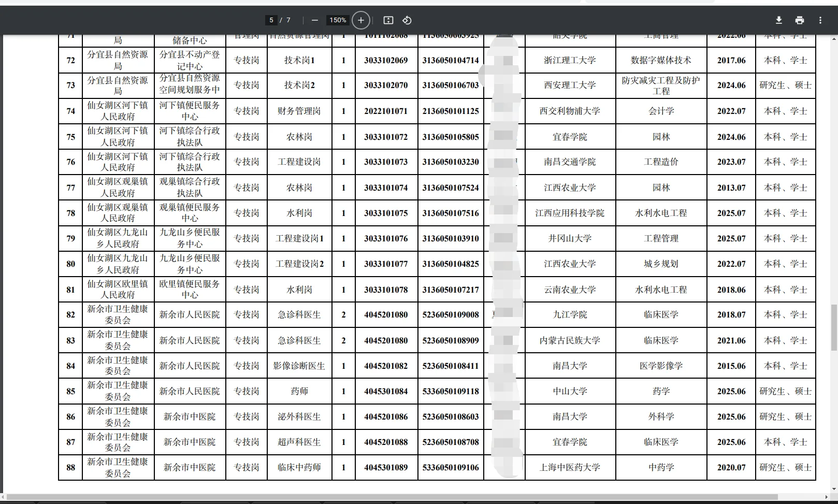Print the document
838x504 pixels.
(x=799, y=20)
